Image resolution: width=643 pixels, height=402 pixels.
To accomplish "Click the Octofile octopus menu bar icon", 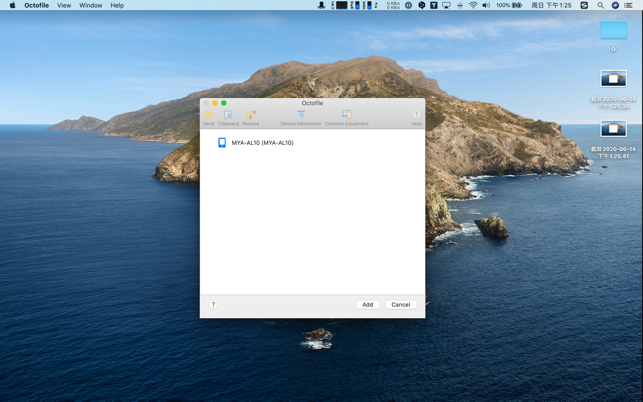I will 322,5.
